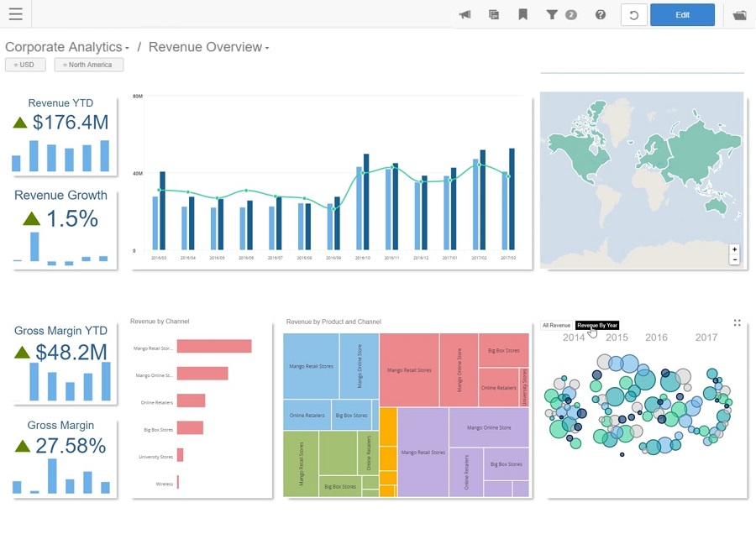Click the Revenue Growth up arrow indicator
756x534 pixels.
31,219
